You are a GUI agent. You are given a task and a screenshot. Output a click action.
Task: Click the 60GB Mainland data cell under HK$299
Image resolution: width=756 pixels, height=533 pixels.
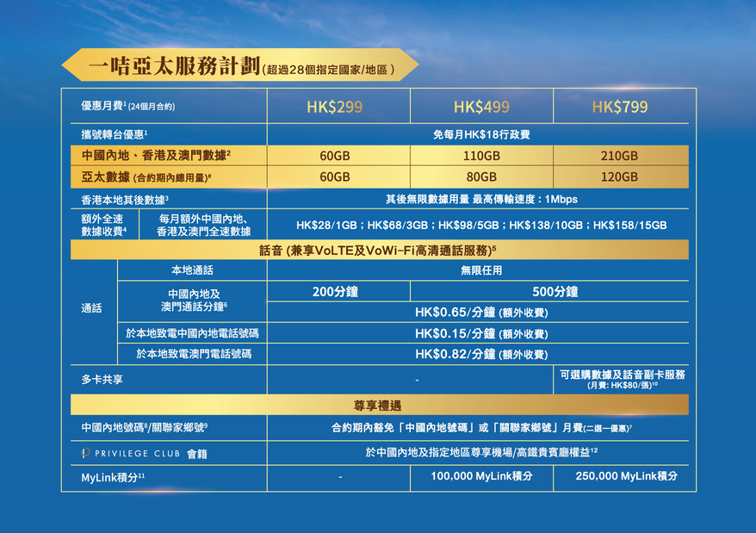(335, 156)
